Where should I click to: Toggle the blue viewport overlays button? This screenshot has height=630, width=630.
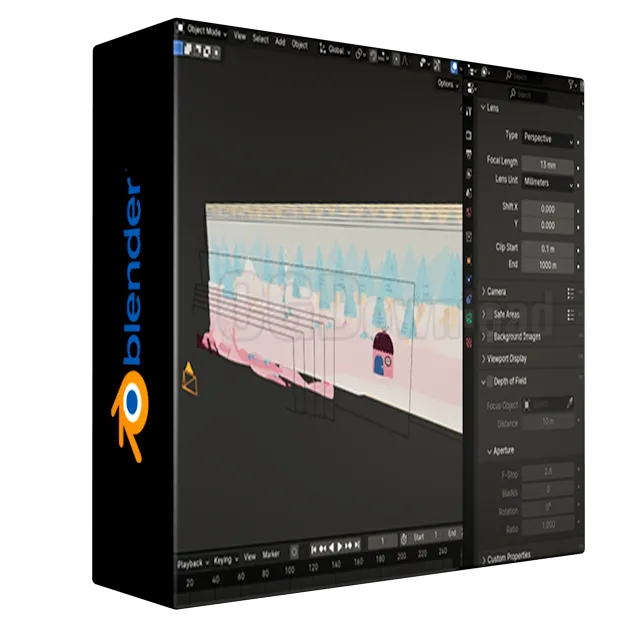tap(454, 68)
